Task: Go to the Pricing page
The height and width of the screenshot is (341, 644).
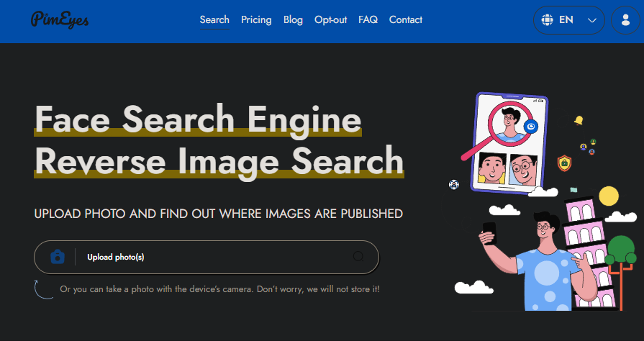Action: [256, 19]
